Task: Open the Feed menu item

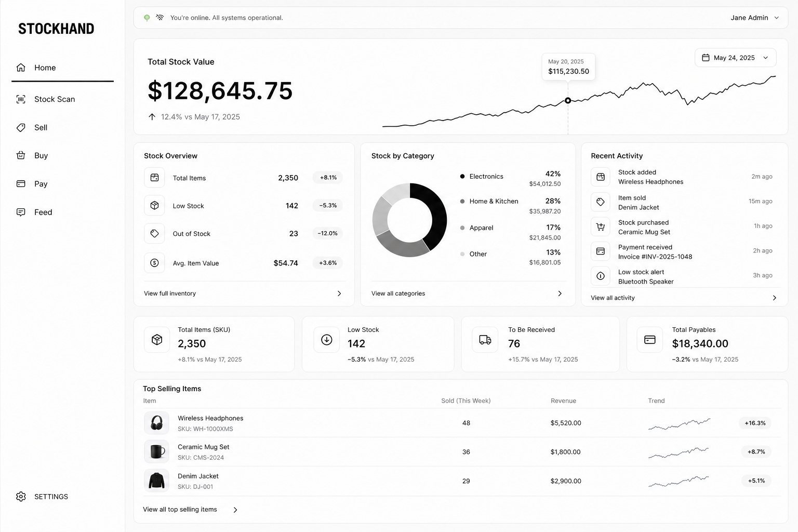Action: coord(62,212)
